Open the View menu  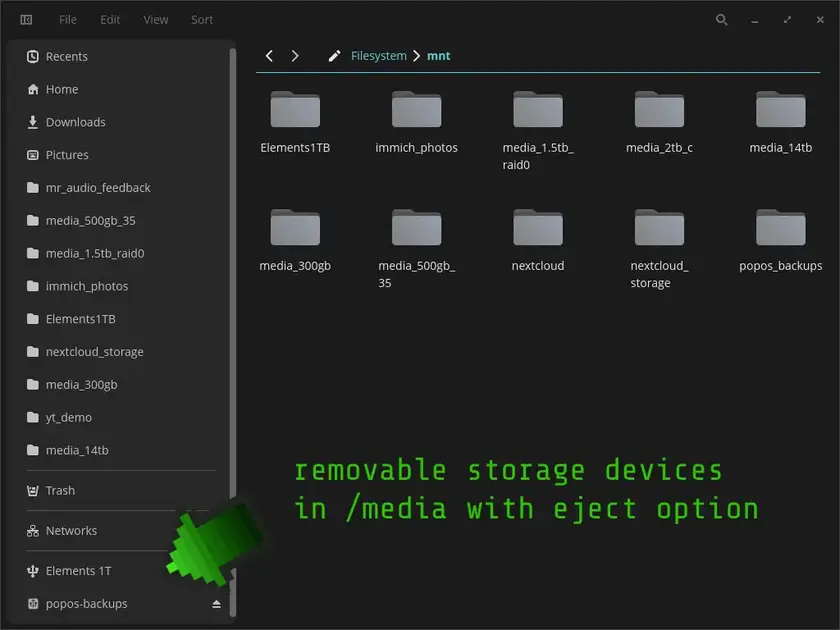pos(155,20)
